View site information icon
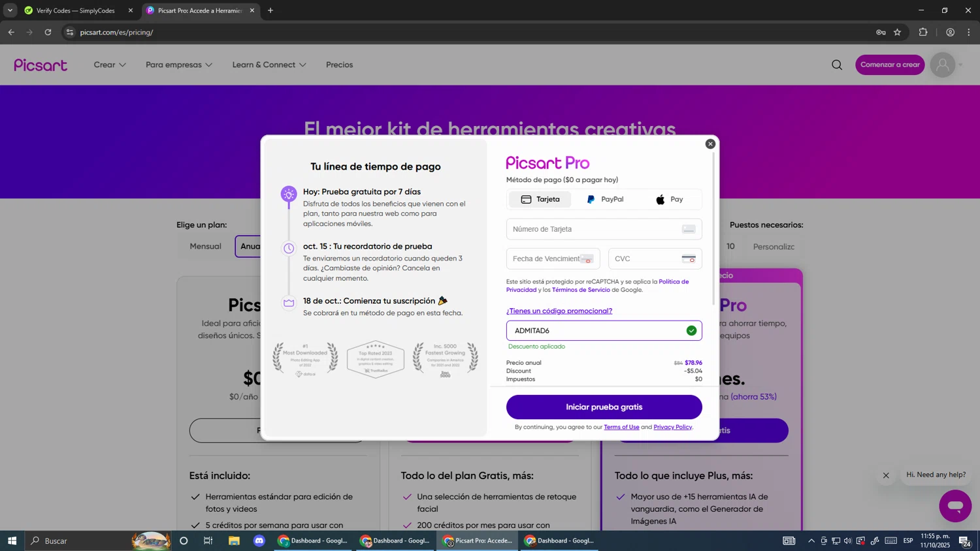Screen dimensions: 980x551 click(x=70, y=32)
